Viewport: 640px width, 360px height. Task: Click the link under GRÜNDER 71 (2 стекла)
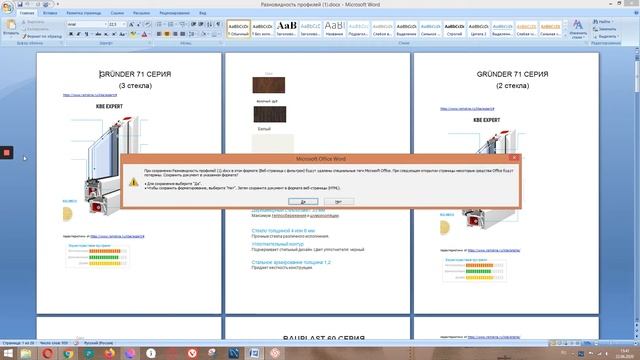467,109
